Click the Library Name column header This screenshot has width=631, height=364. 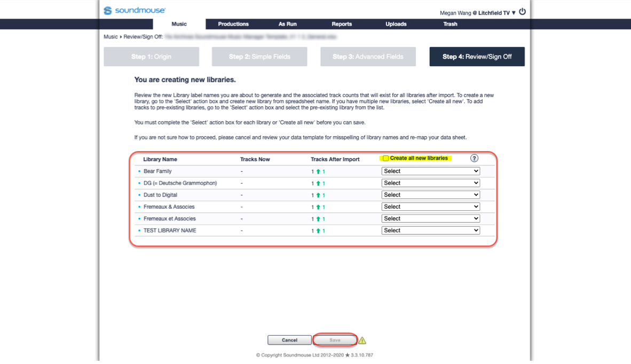coord(160,159)
